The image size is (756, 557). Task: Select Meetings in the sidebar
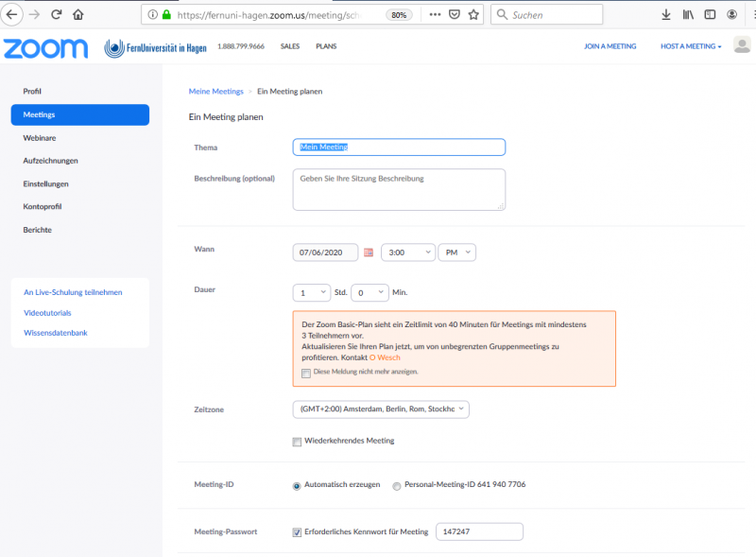(x=80, y=114)
